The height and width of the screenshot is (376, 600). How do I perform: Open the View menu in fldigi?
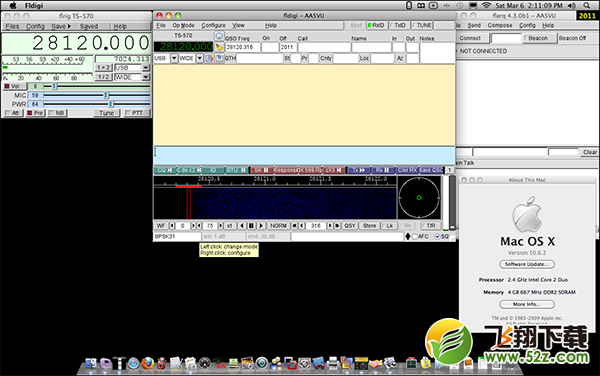click(238, 25)
